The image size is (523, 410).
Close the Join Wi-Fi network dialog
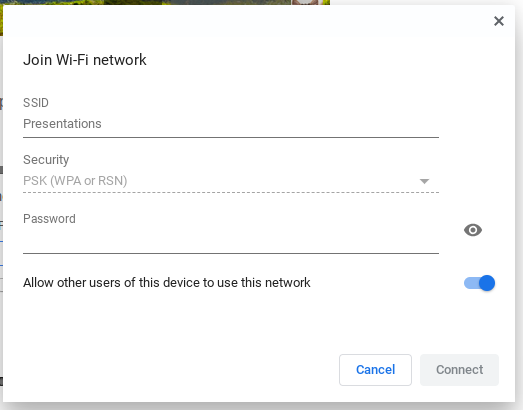tap(499, 21)
